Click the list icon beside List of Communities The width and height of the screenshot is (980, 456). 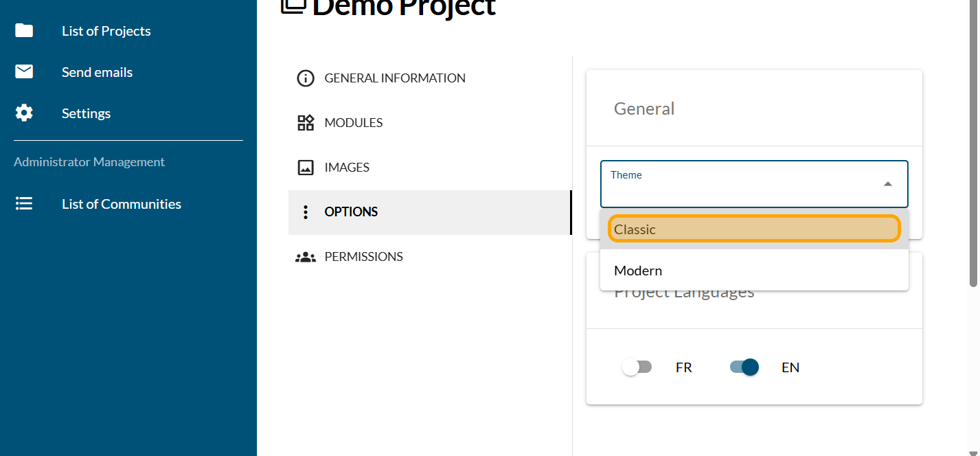24,204
